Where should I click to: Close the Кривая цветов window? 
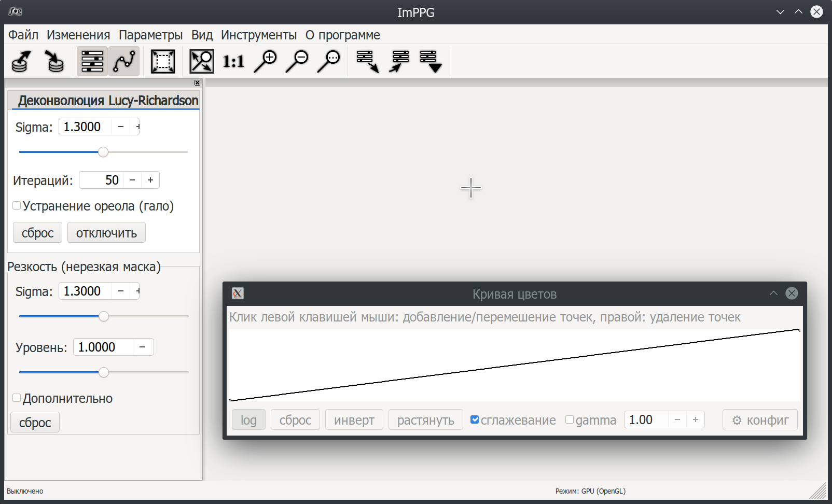pyautogui.click(x=792, y=293)
